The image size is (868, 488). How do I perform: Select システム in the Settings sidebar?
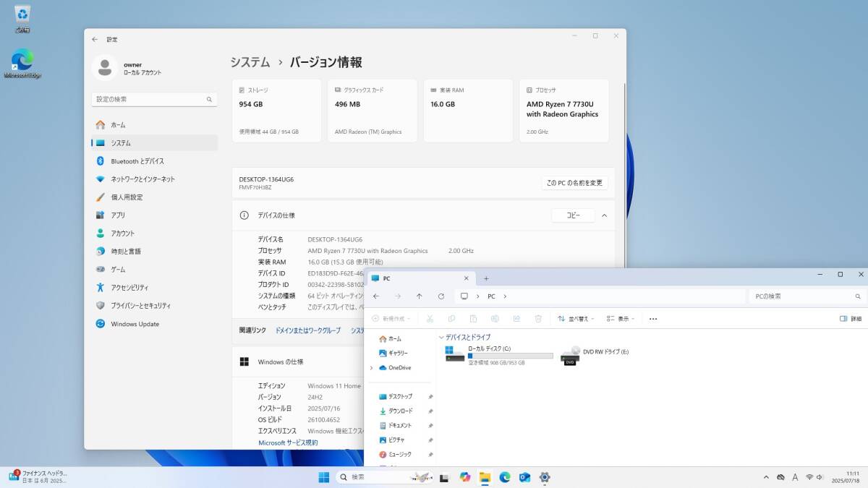[x=154, y=143]
